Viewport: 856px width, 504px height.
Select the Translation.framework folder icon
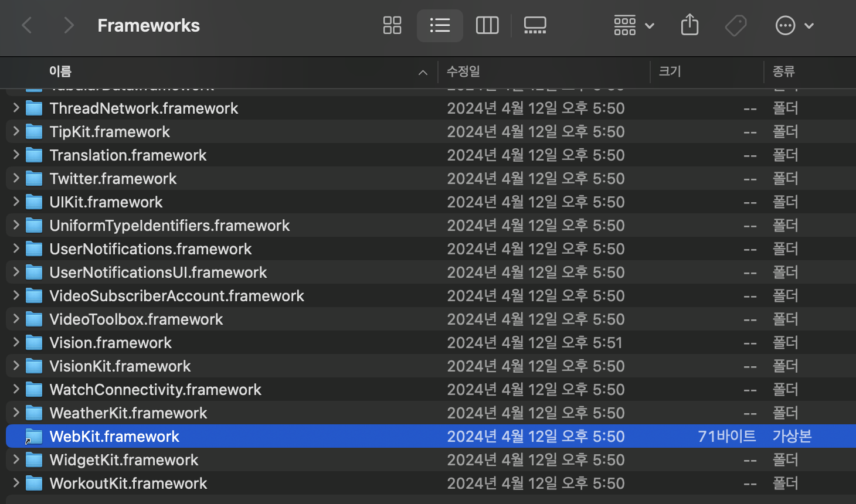[34, 155]
